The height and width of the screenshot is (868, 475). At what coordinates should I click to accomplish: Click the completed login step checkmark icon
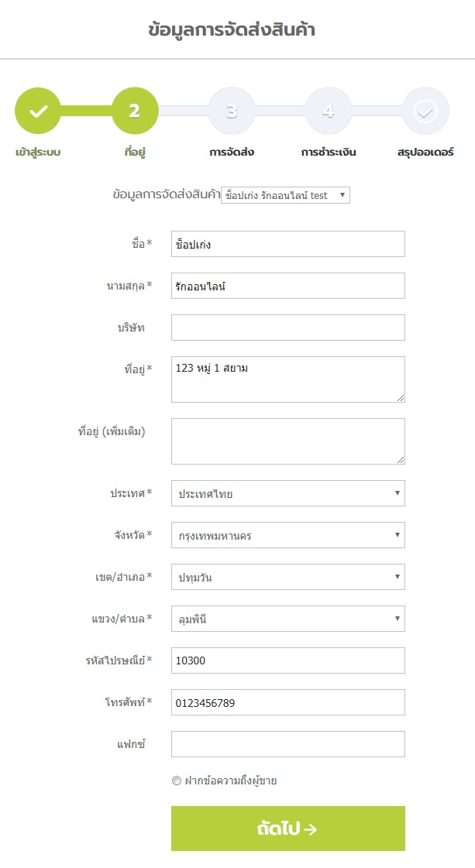(x=38, y=111)
